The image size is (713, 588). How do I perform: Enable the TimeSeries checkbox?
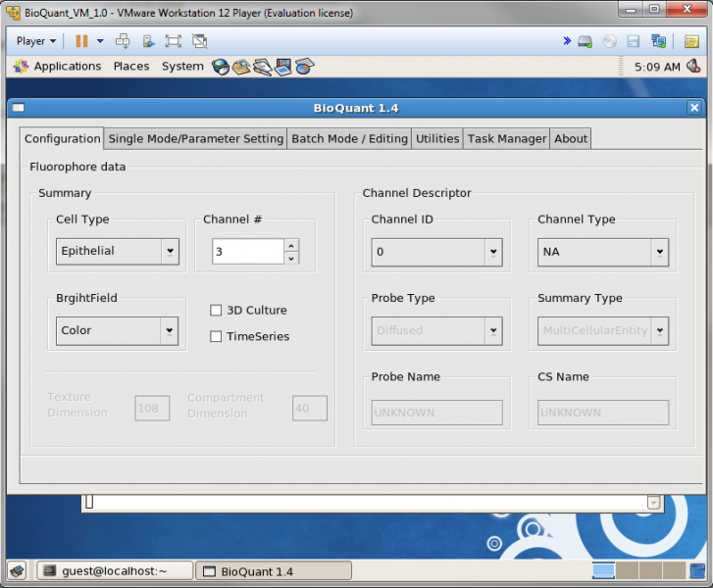[216, 336]
